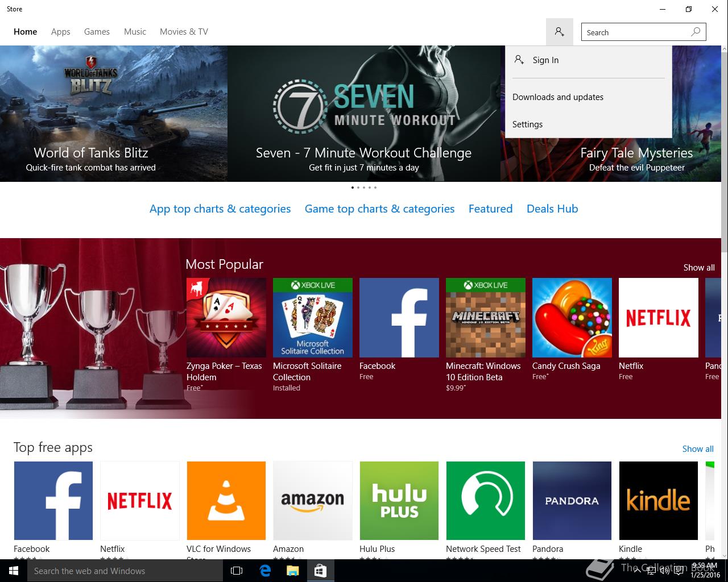Click the Windows Start button
Viewport: 728px width, 582px height.
tap(14, 571)
